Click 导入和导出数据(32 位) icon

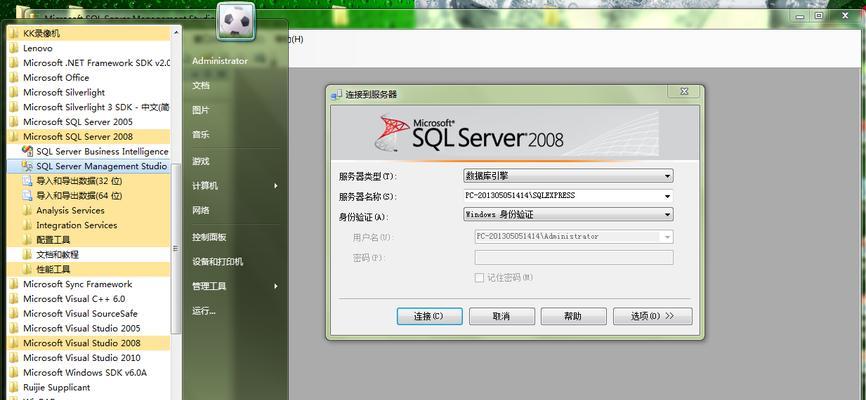tap(27, 181)
